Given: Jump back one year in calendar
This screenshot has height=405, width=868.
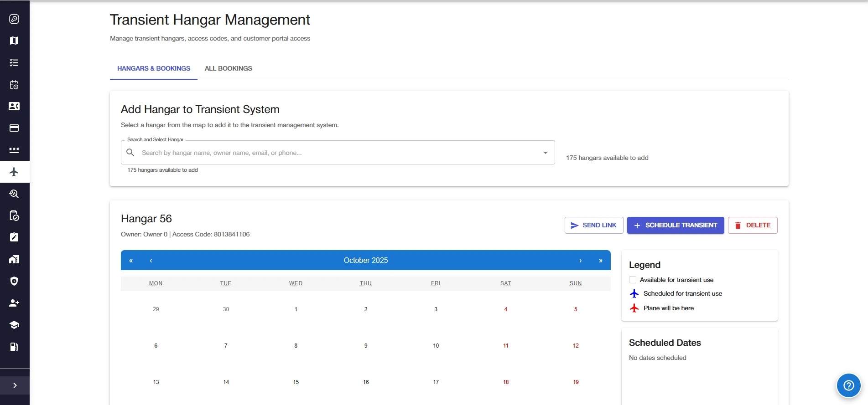Looking at the screenshot, I should tap(131, 261).
